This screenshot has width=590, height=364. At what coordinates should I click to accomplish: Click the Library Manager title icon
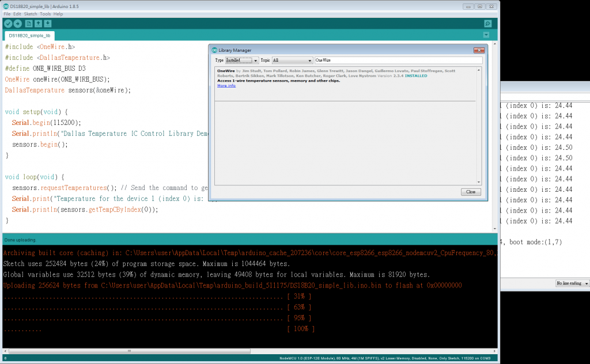tap(214, 50)
